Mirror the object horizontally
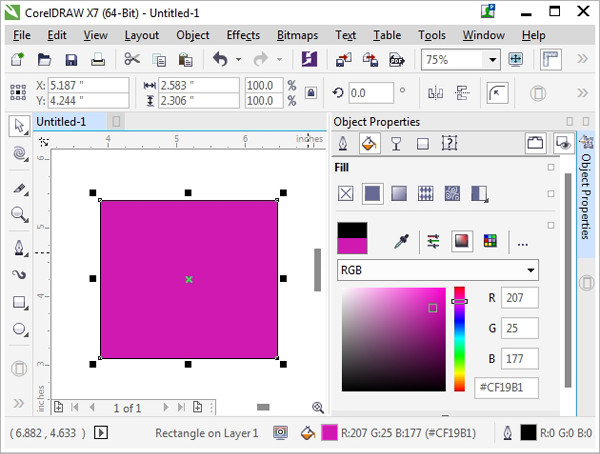Screen dimensions: 600x454 tap(435, 93)
